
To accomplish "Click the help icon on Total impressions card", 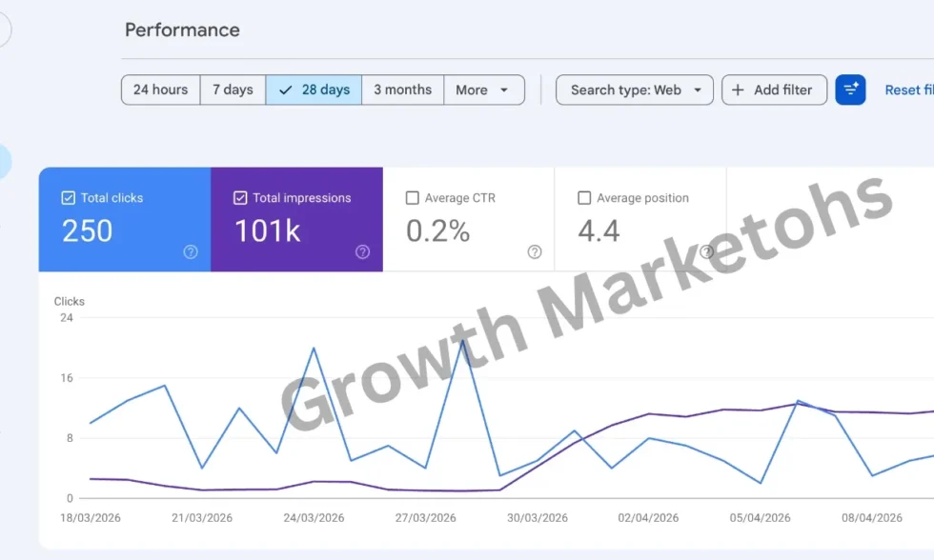I will point(362,252).
